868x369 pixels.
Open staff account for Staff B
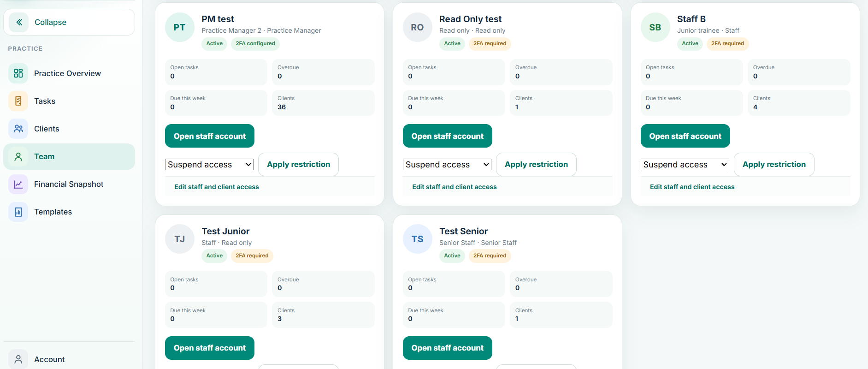pyautogui.click(x=685, y=136)
